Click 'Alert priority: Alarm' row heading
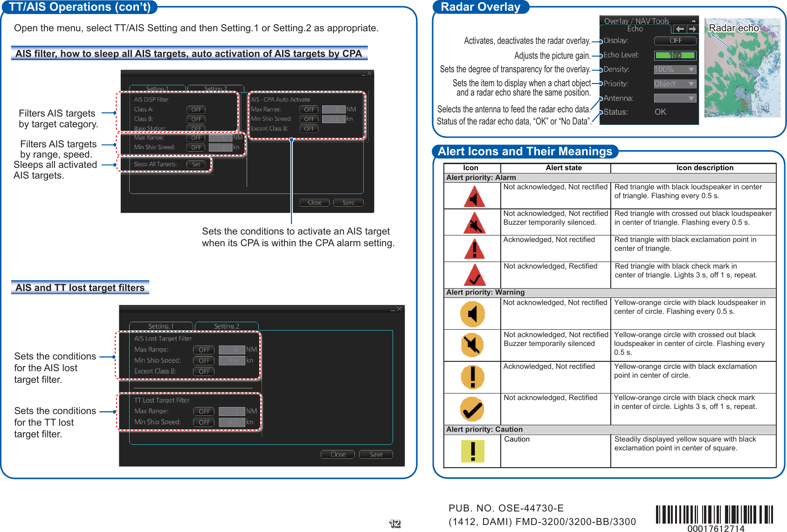 click(481, 178)
